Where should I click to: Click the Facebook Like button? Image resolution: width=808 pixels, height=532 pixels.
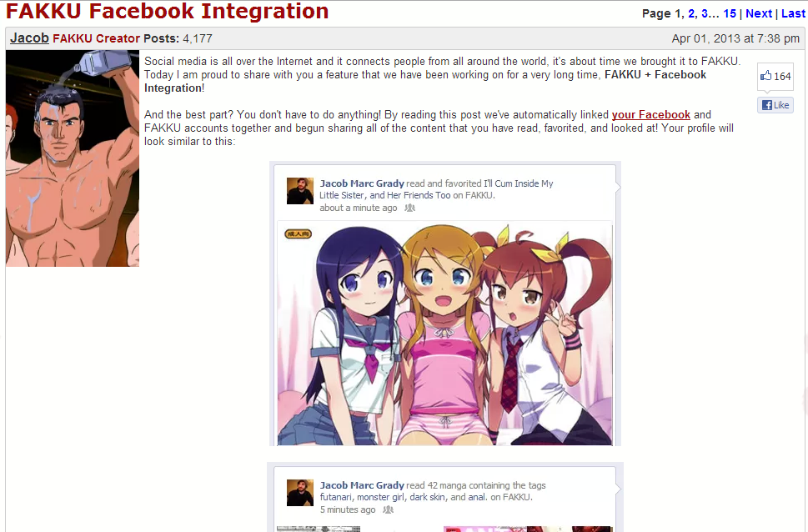[x=775, y=105]
